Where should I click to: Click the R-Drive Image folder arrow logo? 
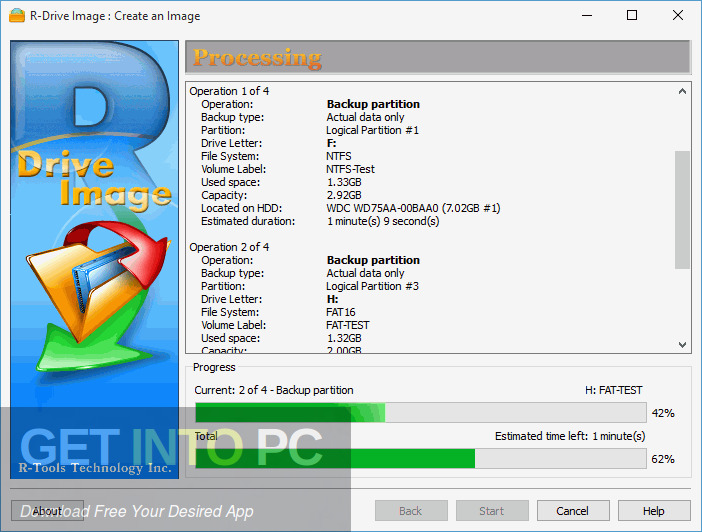(x=96, y=296)
